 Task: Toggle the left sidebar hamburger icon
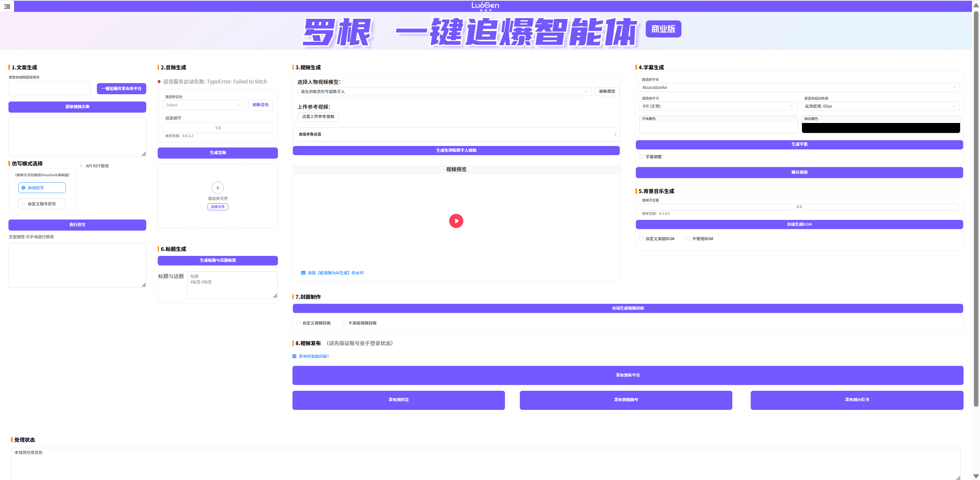7,6
